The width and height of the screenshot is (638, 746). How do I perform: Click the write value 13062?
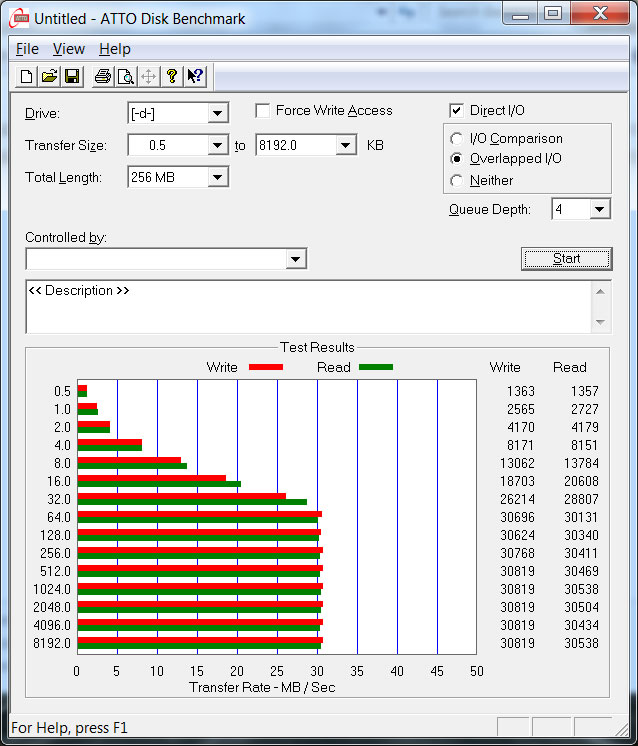(x=518, y=463)
